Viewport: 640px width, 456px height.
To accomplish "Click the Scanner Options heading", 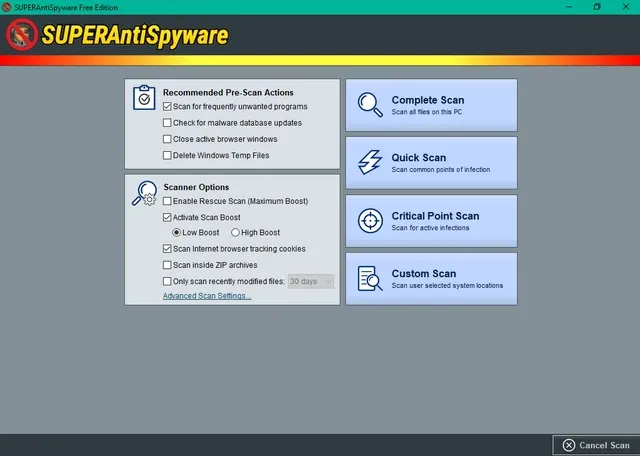I will [x=196, y=187].
